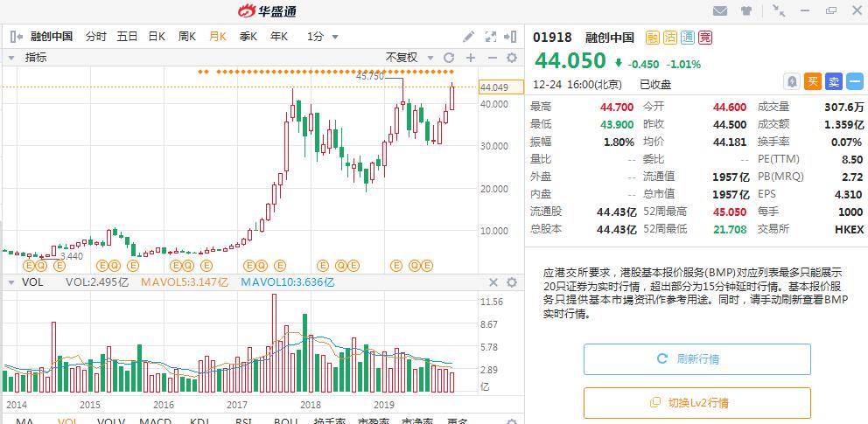Switch to 分时 intraday tab
868x424 pixels.
tap(95, 37)
